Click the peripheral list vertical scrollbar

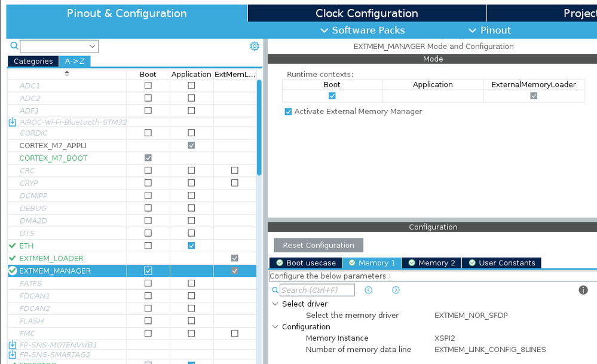click(259, 127)
